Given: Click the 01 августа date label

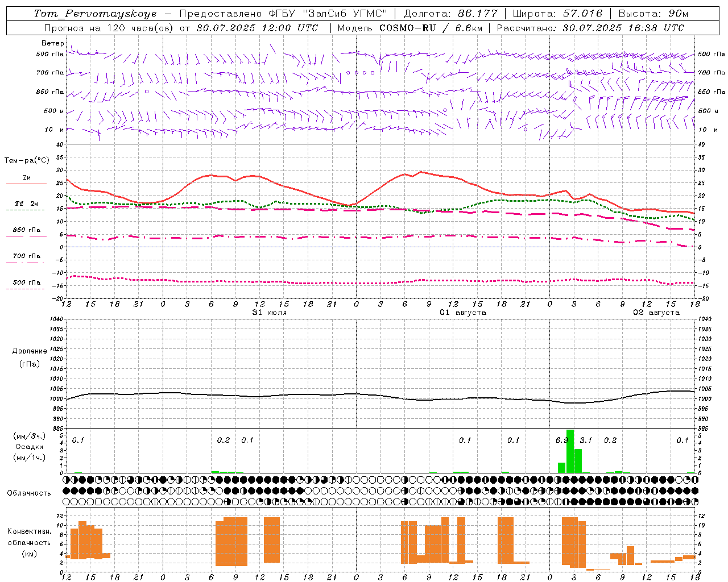Looking at the screenshot, I should (463, 313).
